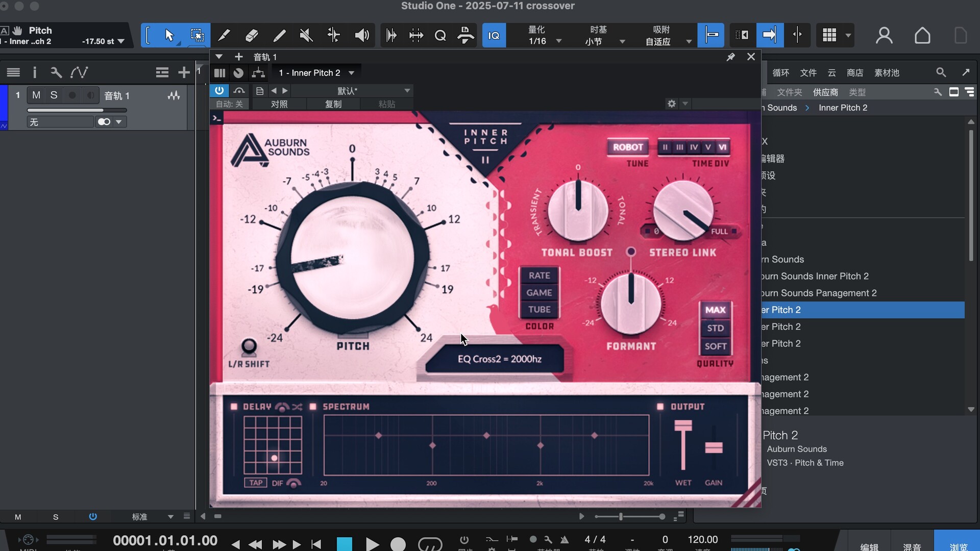Switch to 商店 browser tab
This screenshot has width=980, height=551.
point(855,73)
